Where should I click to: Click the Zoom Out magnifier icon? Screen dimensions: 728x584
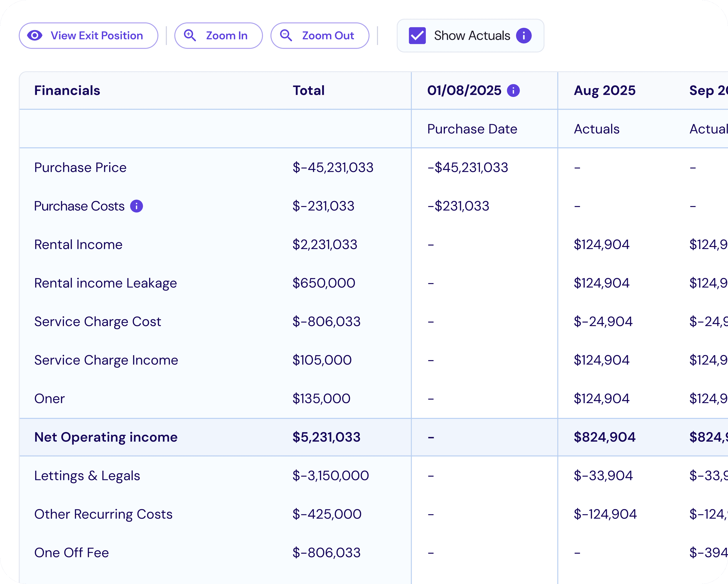[286, 36]
